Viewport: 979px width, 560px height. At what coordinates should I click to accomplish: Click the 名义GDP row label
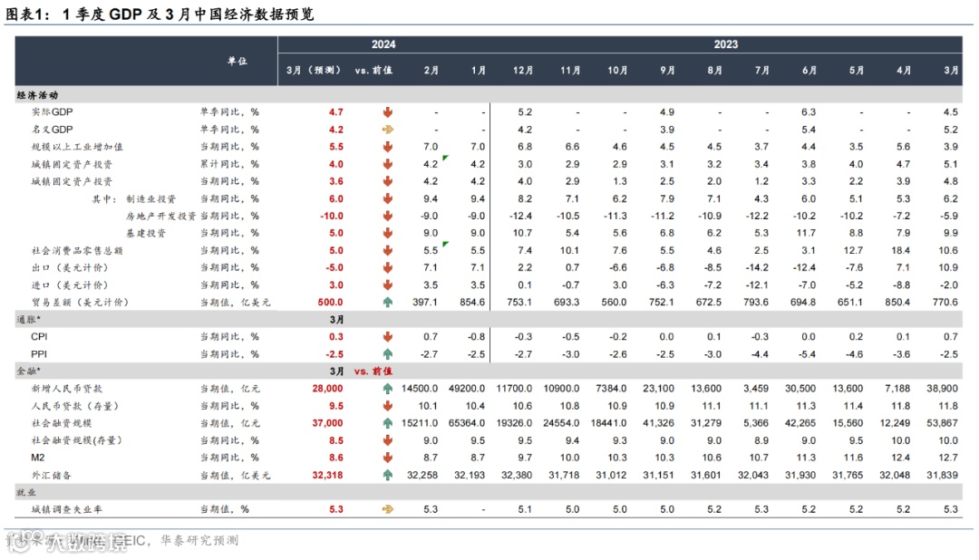(53, 130)
